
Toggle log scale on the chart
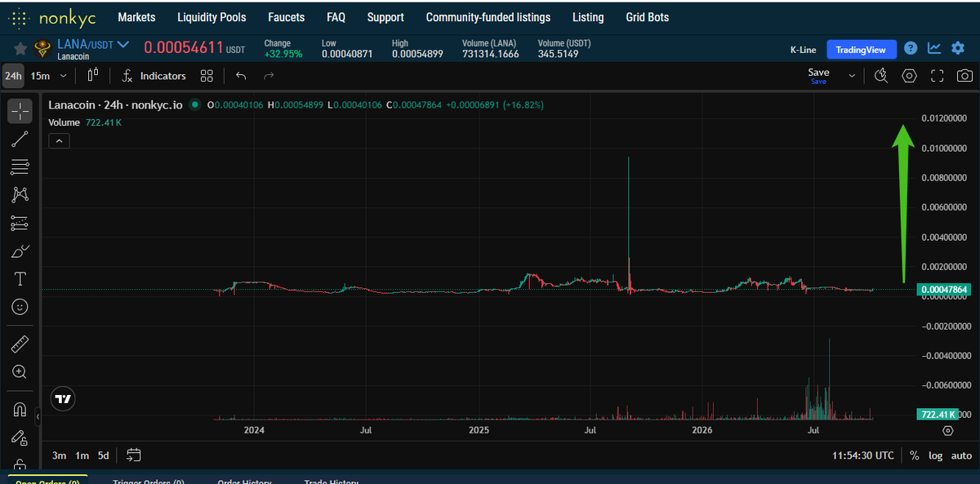(x=935, y=455)
